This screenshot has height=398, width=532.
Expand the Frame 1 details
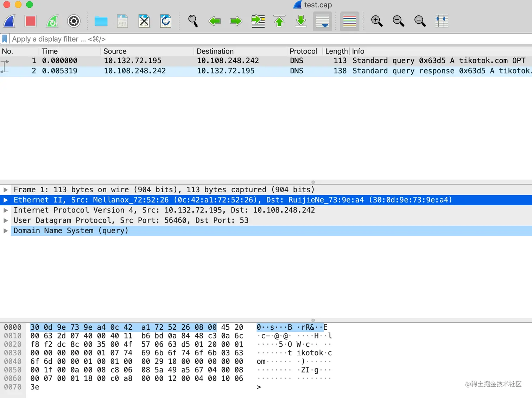point(6,189)
